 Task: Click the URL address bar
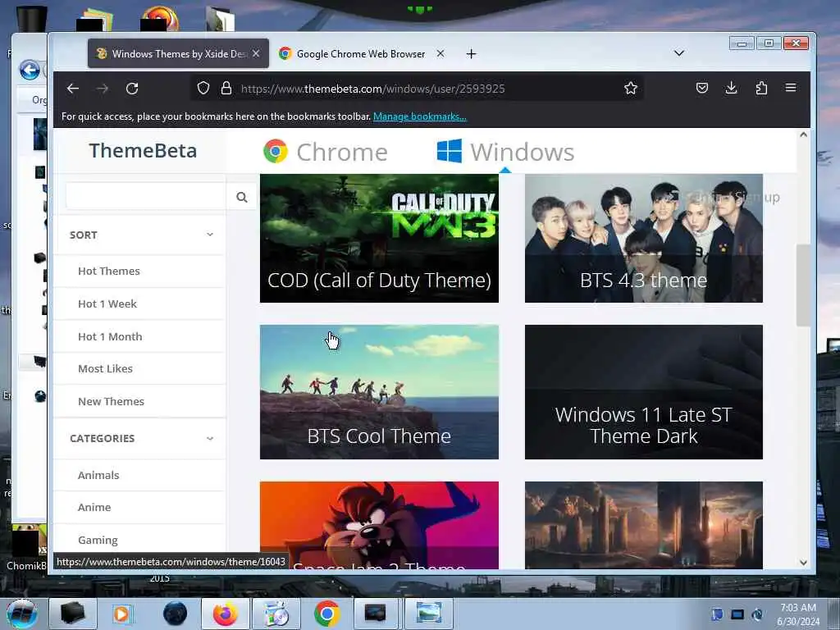417,89
